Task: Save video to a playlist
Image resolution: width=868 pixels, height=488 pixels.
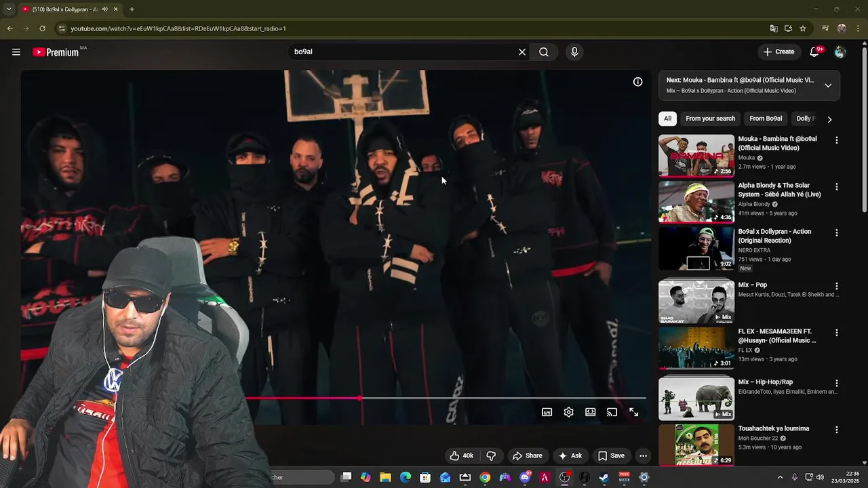Action: pyautogui.click(x=611, y=455)
